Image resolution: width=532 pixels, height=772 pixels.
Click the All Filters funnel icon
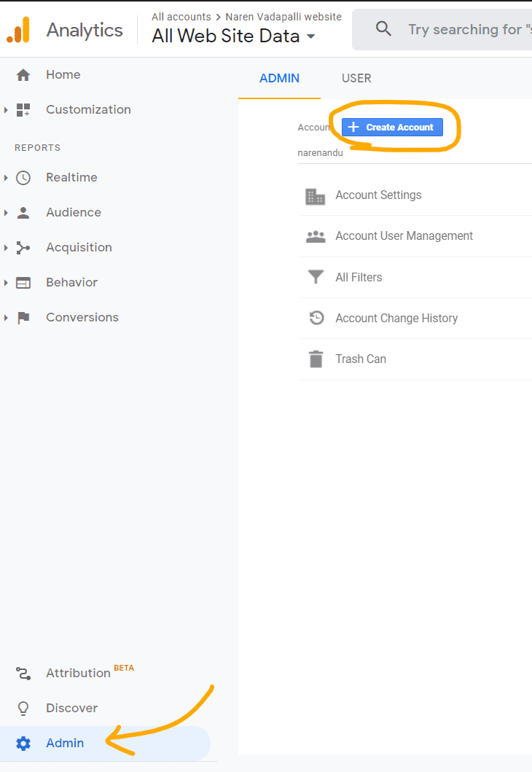tap(316, 277)
